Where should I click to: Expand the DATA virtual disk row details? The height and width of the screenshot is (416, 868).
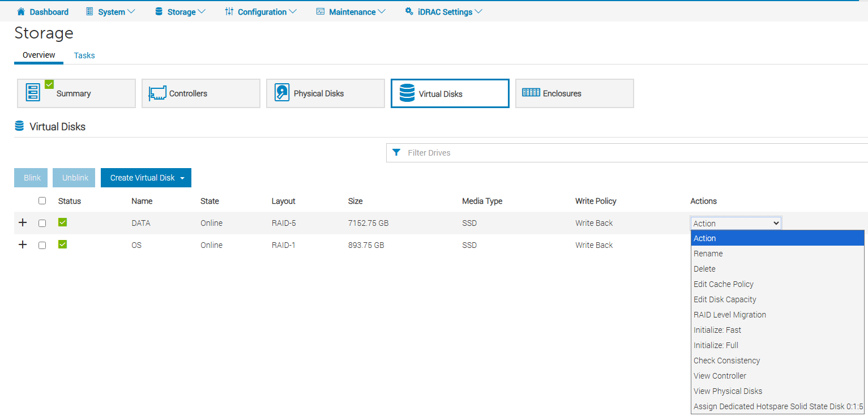tap(23, 223)
